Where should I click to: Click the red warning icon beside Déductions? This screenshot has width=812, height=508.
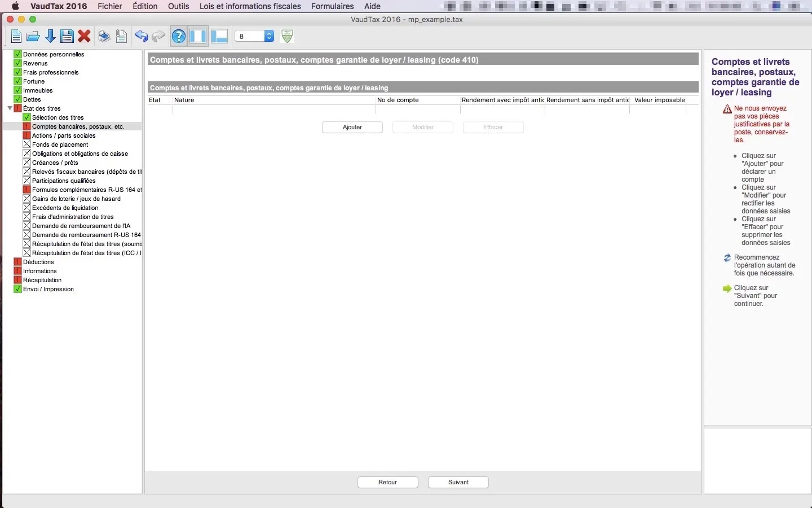17,262
